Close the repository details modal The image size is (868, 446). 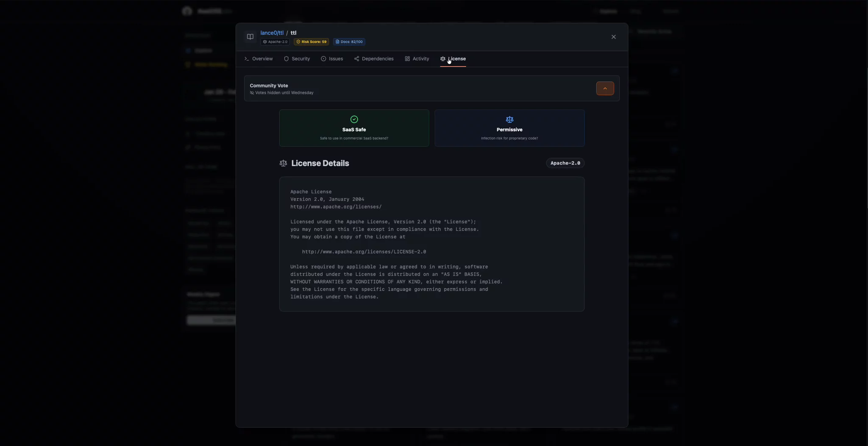pos(613,36)
